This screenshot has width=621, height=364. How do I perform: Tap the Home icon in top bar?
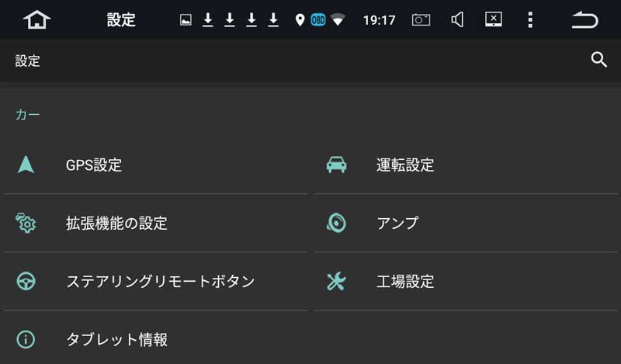(x=36, y=19)
